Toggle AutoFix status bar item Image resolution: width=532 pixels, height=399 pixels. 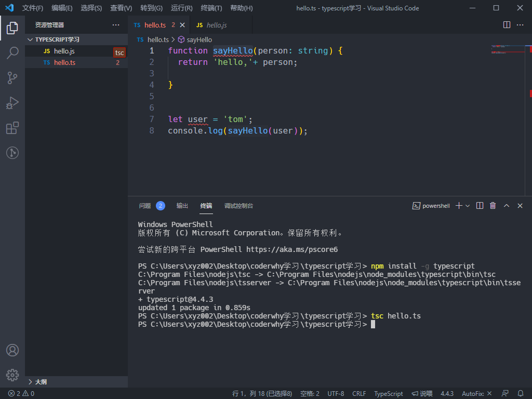pyautogui.click(x=477, y=394)
